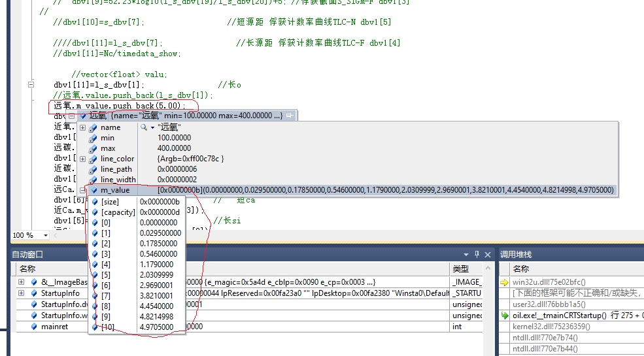Expand the name member in data tip
The image size is (644, 356).
82,127
